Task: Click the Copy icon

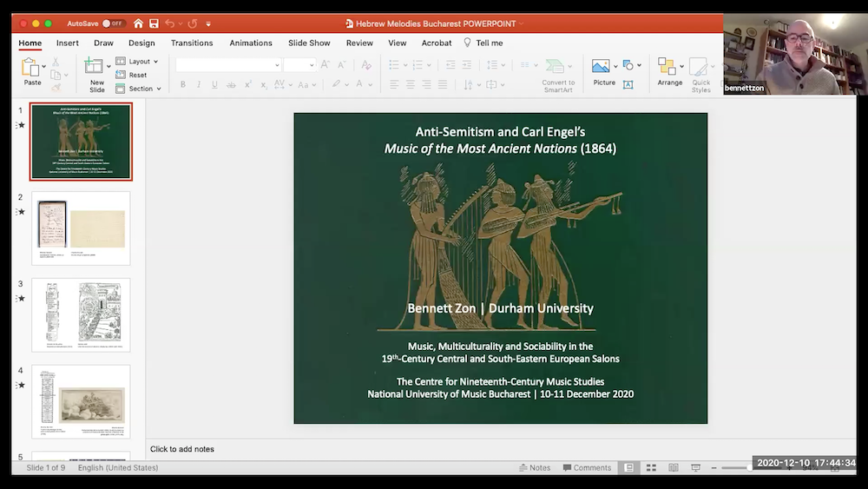Action: point(56,75)
